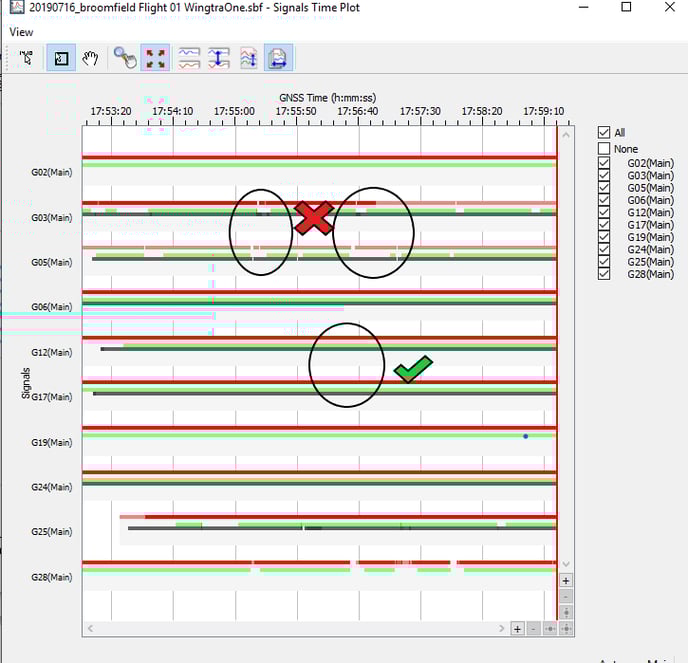
Task: Click the fit-all zoom arrows icon
Action: click(x=156, y=59)
